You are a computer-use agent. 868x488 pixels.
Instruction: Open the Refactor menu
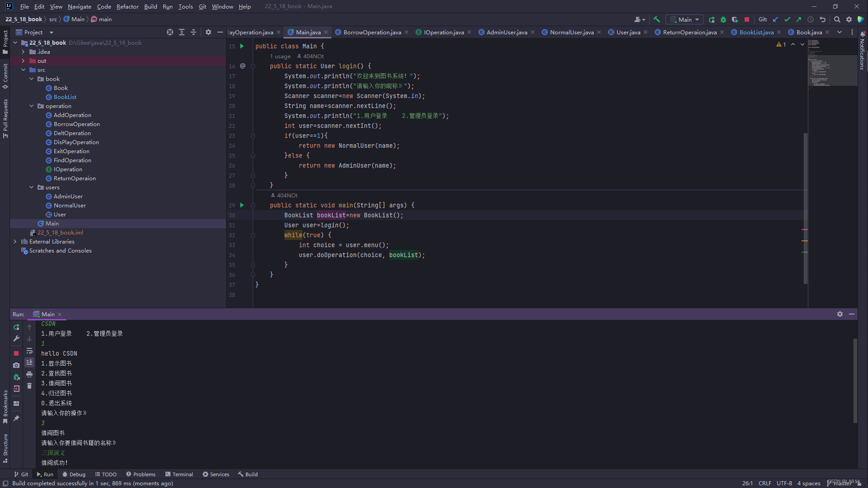pyautogui.click(x=127, y=6)
